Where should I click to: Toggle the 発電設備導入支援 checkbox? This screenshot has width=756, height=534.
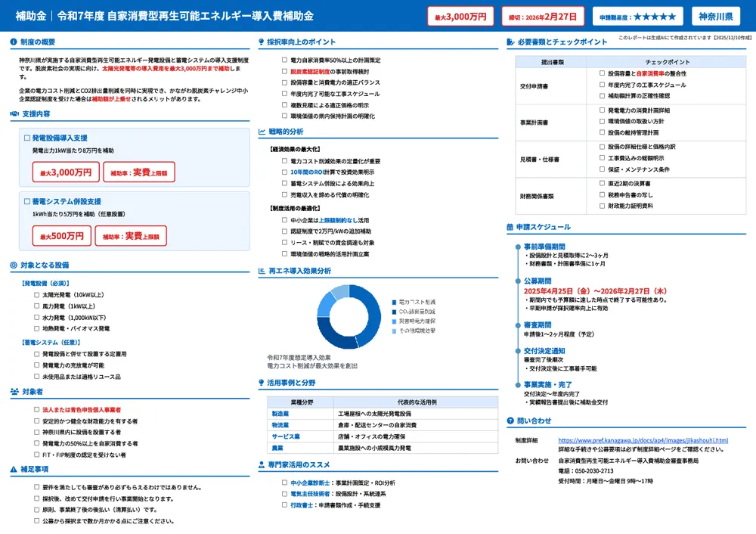[x=26, y=138]
